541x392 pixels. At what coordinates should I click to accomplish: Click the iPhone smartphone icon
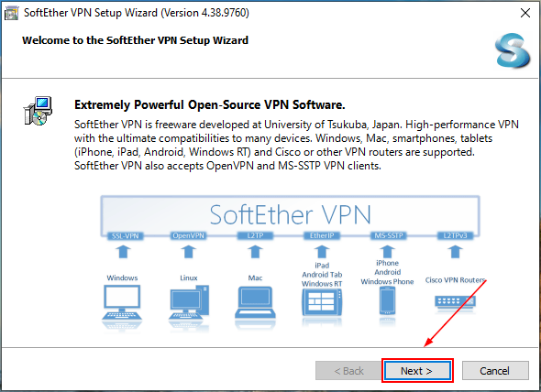pos(388,300)
